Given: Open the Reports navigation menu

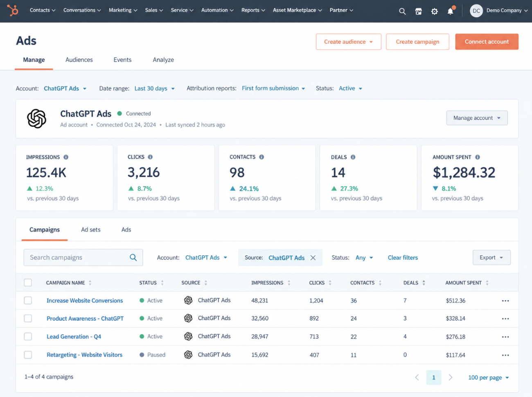Looking at the screenshot, I should point(253,10).
